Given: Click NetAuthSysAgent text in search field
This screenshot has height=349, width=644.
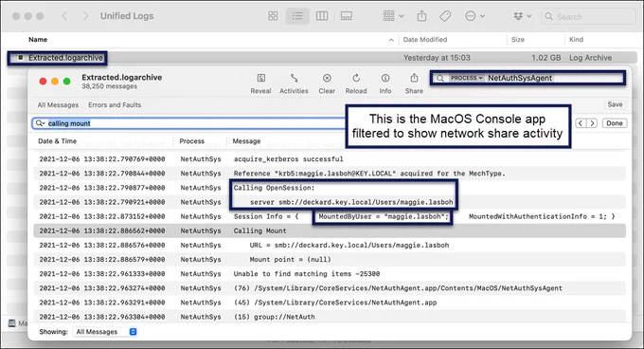Looking at the screenshot, I should [x=520, y=78].
